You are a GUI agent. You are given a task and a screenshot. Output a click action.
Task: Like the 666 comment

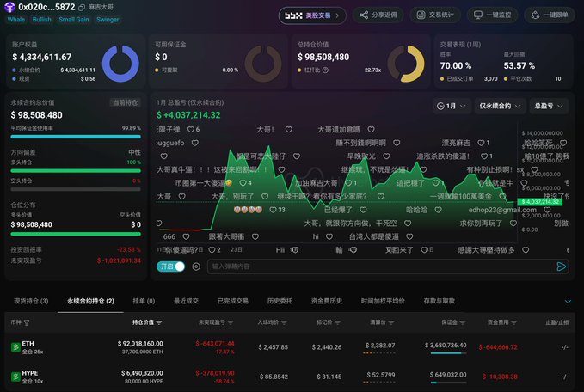(186, 236)
